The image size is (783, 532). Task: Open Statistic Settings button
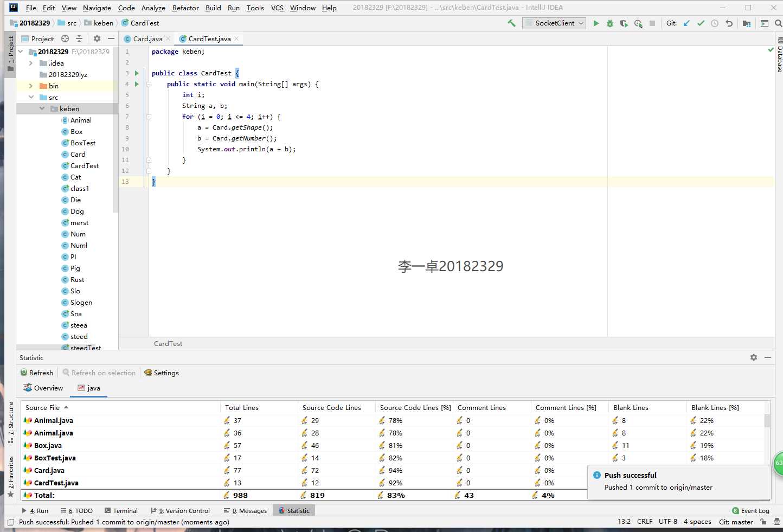[162, 373]
